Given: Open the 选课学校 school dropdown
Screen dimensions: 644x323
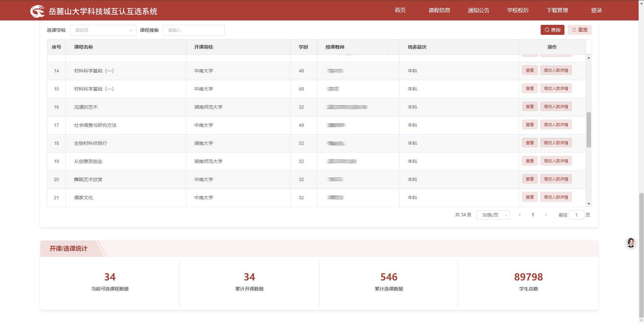Looking at the screenshot, I should pos(103,30).
